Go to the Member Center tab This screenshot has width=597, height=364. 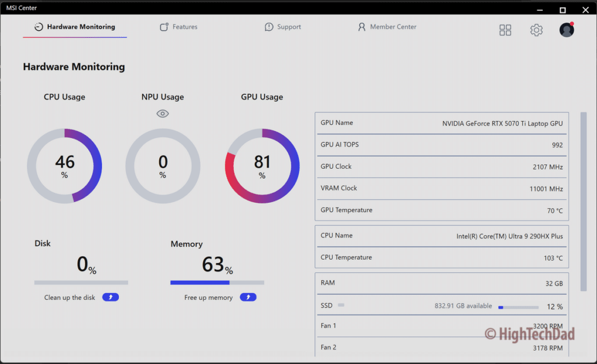pyautogui.click(x=387, y=27)
